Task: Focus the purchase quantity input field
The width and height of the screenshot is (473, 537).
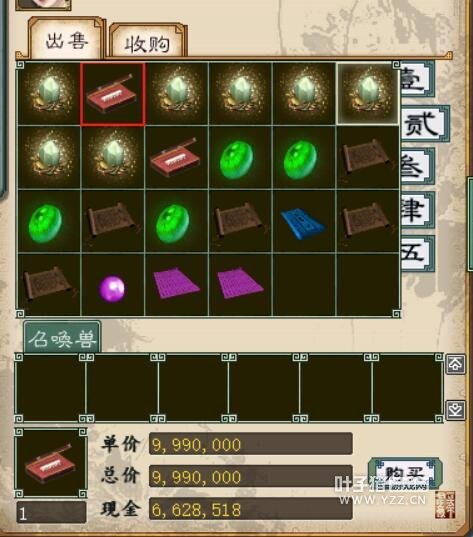Action: point(51,513)
